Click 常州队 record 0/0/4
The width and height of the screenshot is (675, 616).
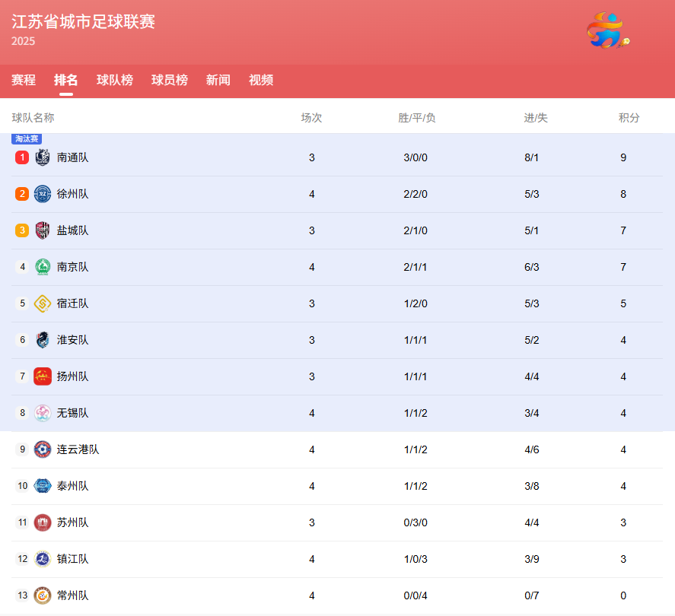[416, 595]
